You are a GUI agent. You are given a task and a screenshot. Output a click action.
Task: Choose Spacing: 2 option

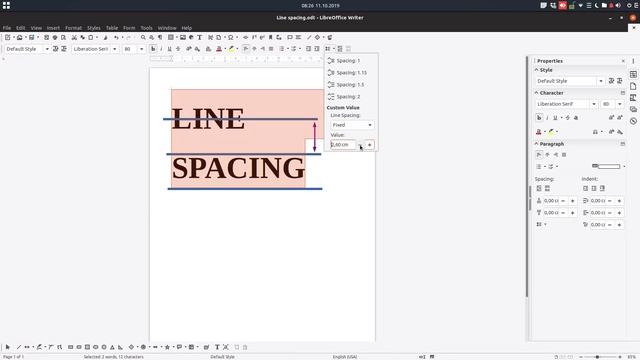[x=351, y=97]
